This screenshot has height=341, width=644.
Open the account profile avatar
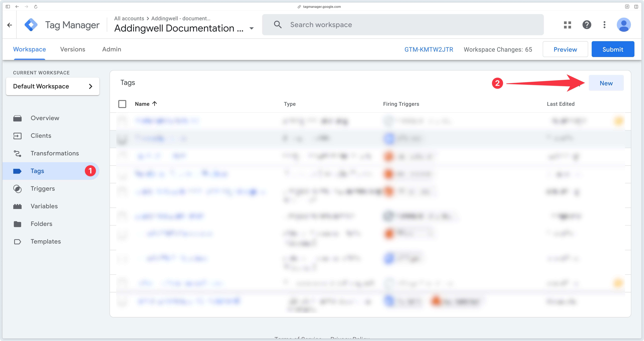[623, 25]
